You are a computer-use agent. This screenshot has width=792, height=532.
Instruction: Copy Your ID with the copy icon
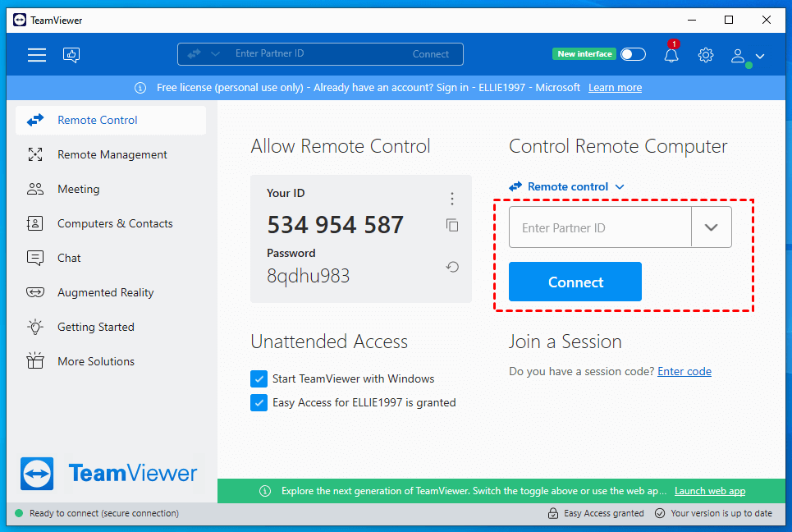[452, 225]
